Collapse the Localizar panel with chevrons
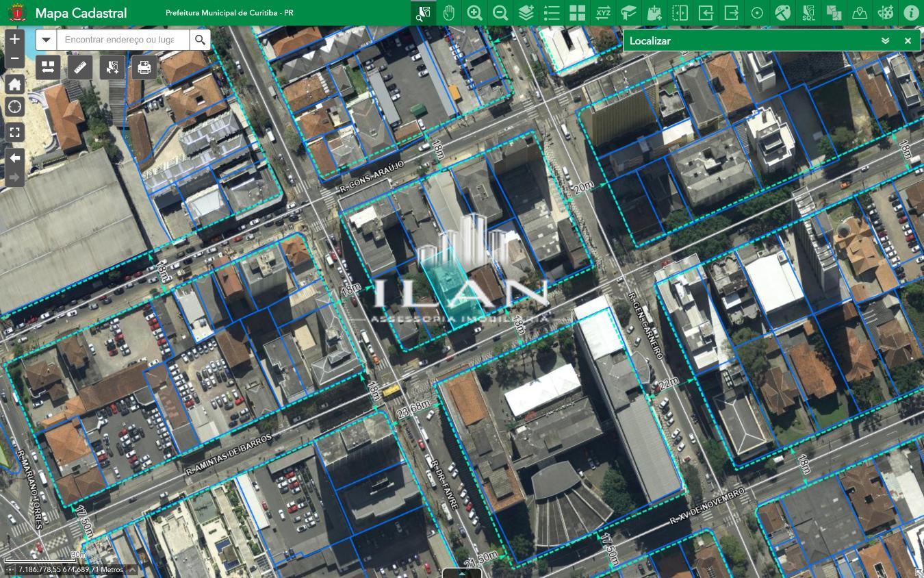 click(x=885, y=40)
